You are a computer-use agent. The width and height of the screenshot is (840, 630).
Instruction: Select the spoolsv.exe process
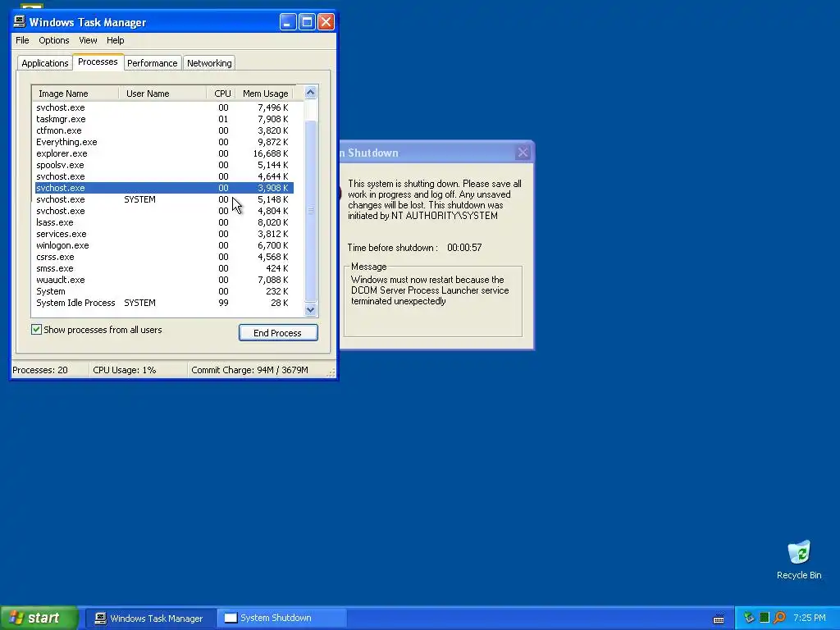coord(164,165)
